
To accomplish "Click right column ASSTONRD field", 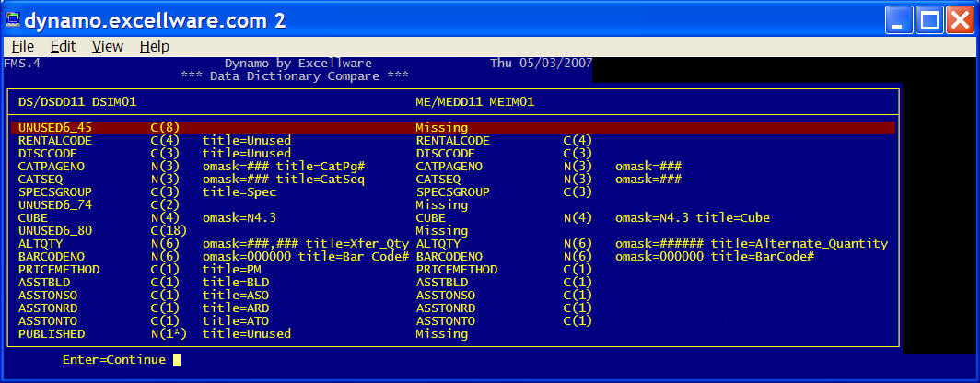I will pyautogui.click(x=446, y=308).
